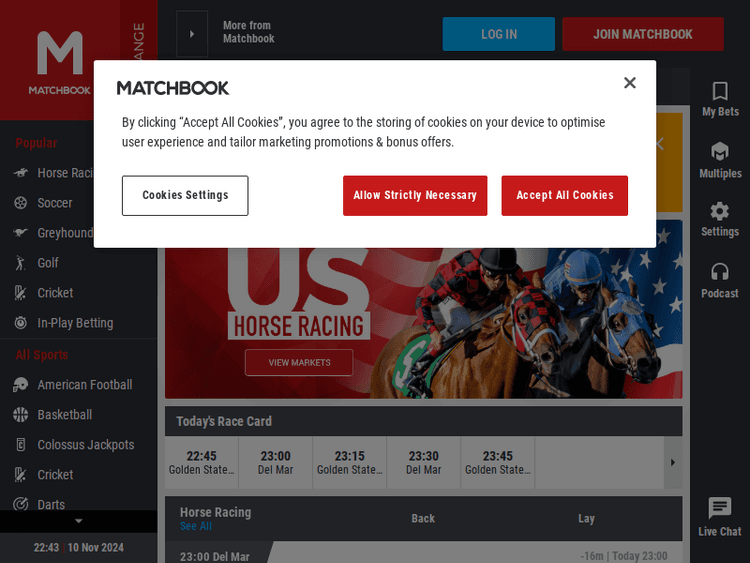750x563 pixels.
Task: Open Colossus Jackpots in the sidebar
Action: (x=85, y=445)
